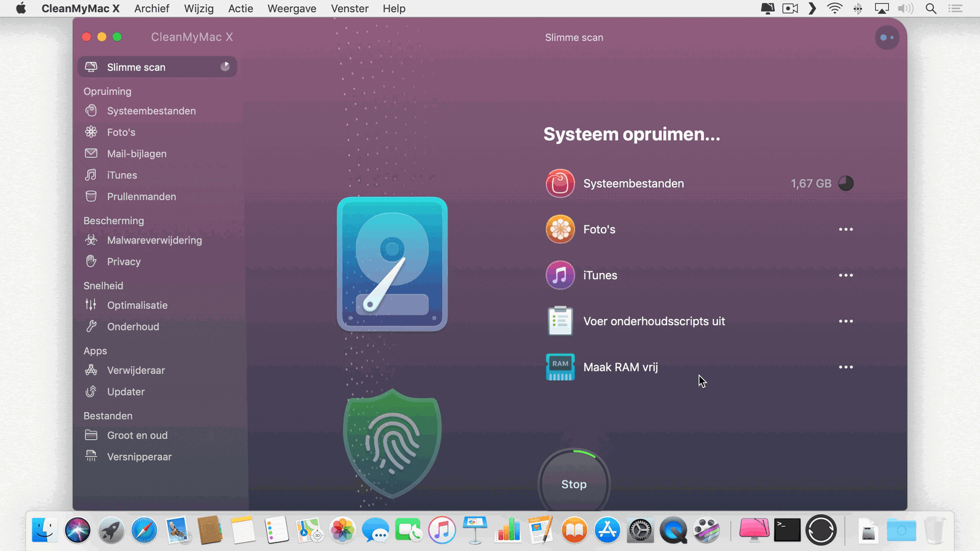
Task: Click pending dots for Voer onderhoudsscripts uit
Action: 846,321
